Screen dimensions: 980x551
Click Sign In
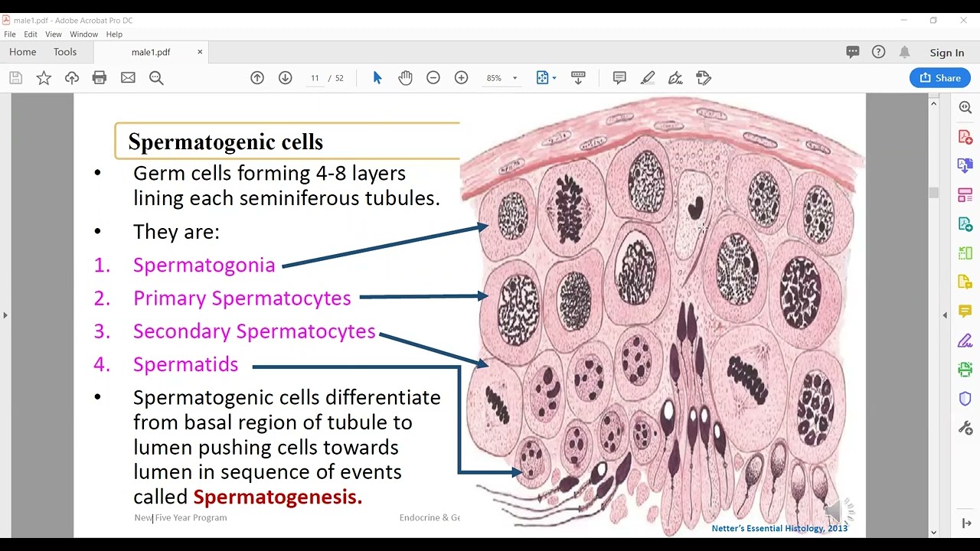point(947,53)
